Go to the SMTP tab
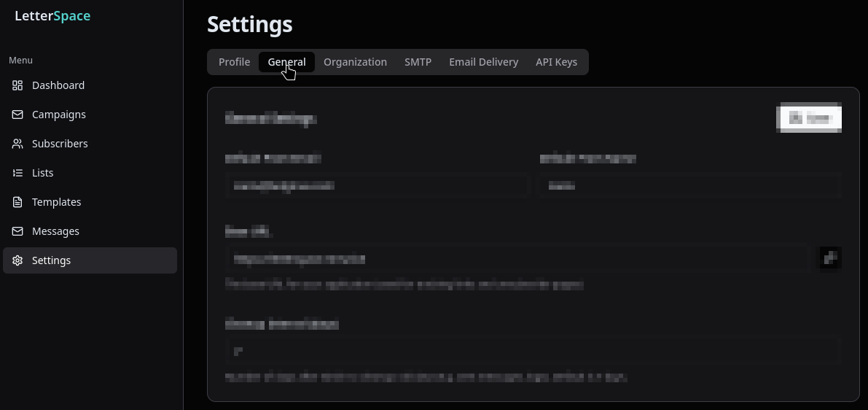Image resolution: width=868 pixels, height=410 pixels. [418, 62]
